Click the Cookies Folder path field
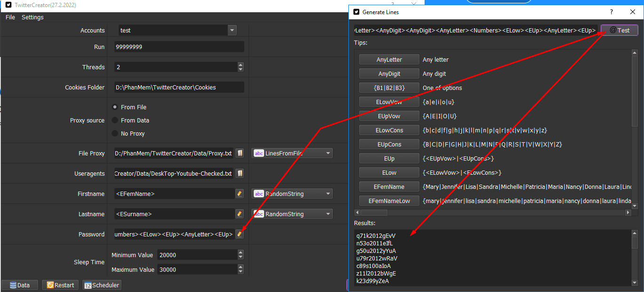 coord(179,87)
